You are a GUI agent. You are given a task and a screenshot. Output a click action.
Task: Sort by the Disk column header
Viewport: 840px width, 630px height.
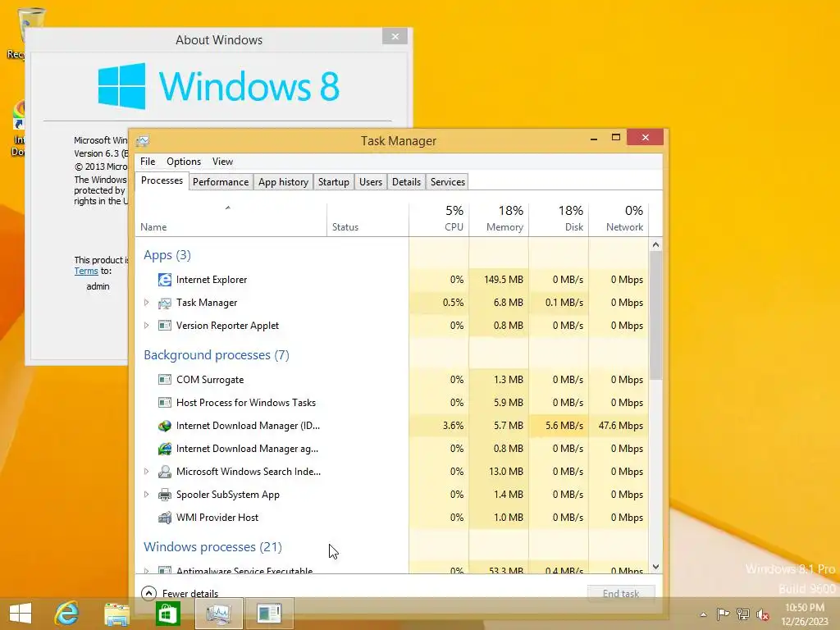(x=559, y=220)
